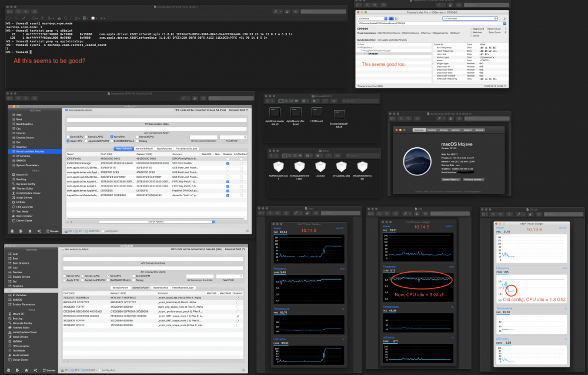Open action gear menu in drivers64UEFI Finder window
Screen dimensions: 588x375
(315, 101)
